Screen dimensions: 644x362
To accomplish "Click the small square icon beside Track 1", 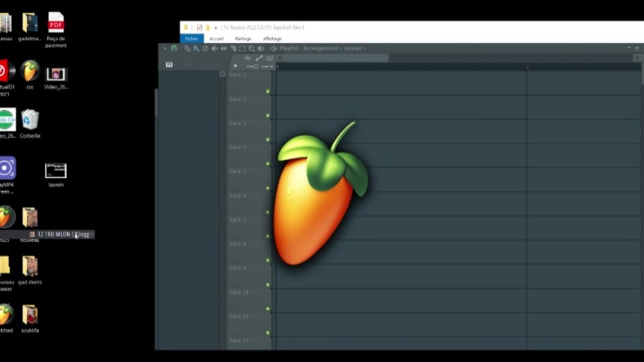I will tap(222, 74).
